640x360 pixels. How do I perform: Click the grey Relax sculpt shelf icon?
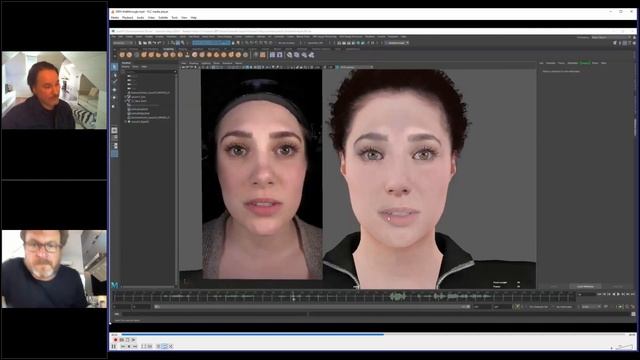[137, 55]
